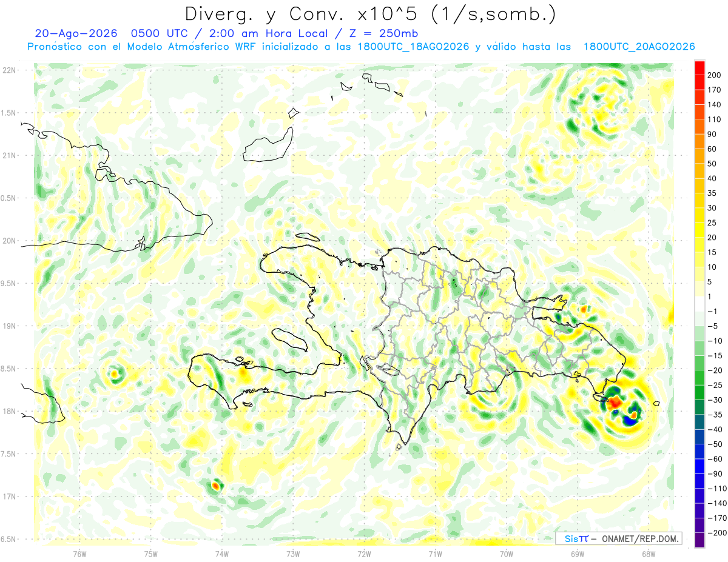Click the 69W longitude axis label

pyautogui.click(x=578, y=554)
